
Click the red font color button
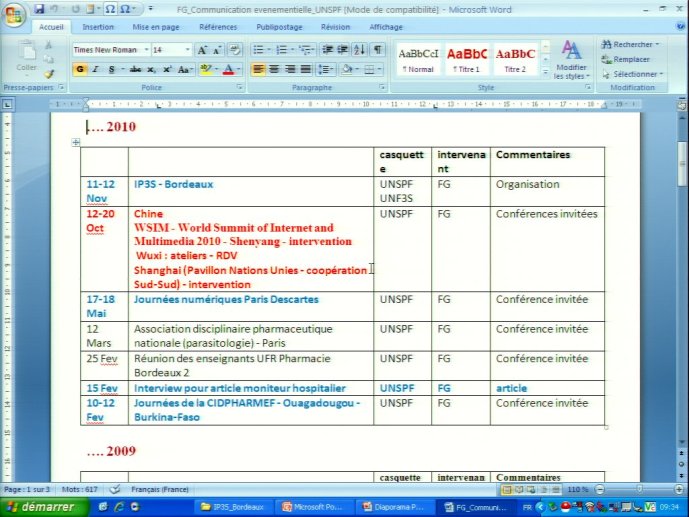click(228, 69)
